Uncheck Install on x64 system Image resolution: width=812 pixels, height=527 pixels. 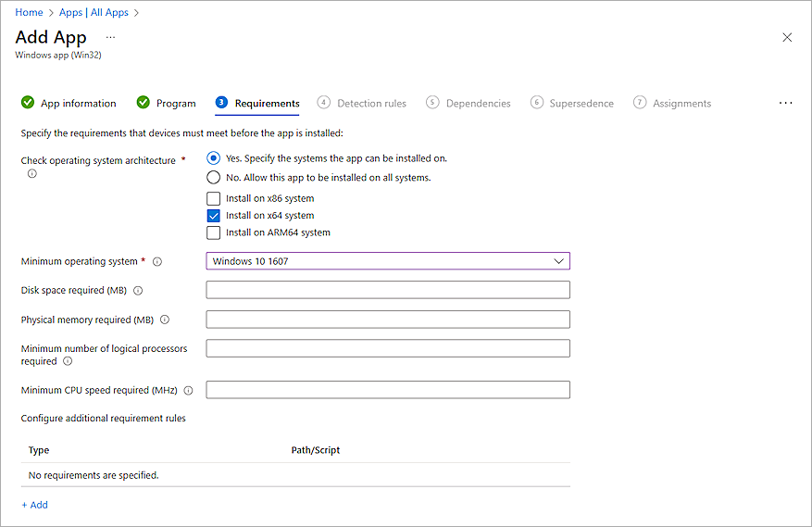[x=213, y=216]
